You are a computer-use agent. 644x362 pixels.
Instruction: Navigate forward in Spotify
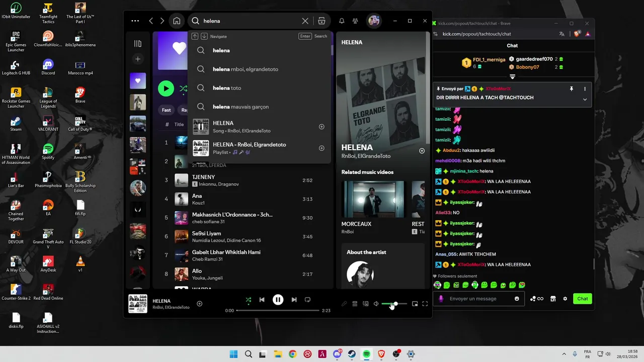(x=162, y=21)
